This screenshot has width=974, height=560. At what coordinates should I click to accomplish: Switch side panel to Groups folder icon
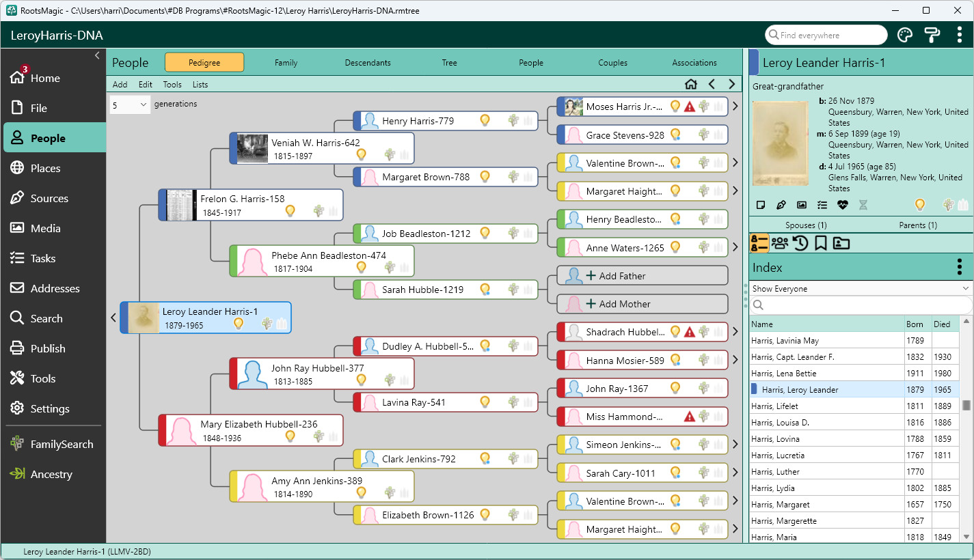(841, 242)
